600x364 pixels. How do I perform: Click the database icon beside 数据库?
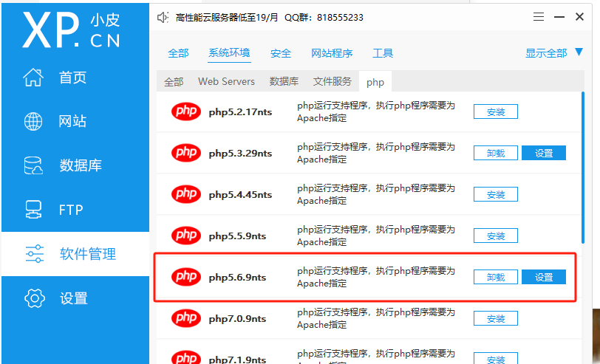click(33, 165)
